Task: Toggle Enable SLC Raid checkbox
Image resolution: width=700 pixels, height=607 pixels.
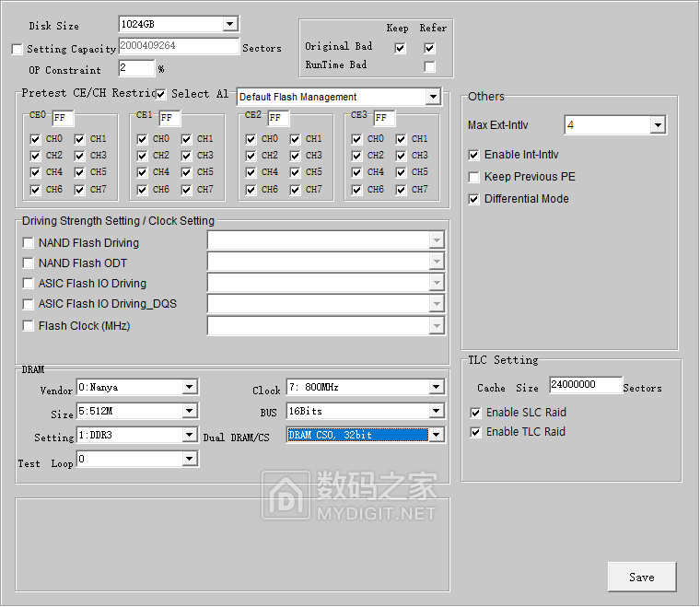Action: [475, 413]
